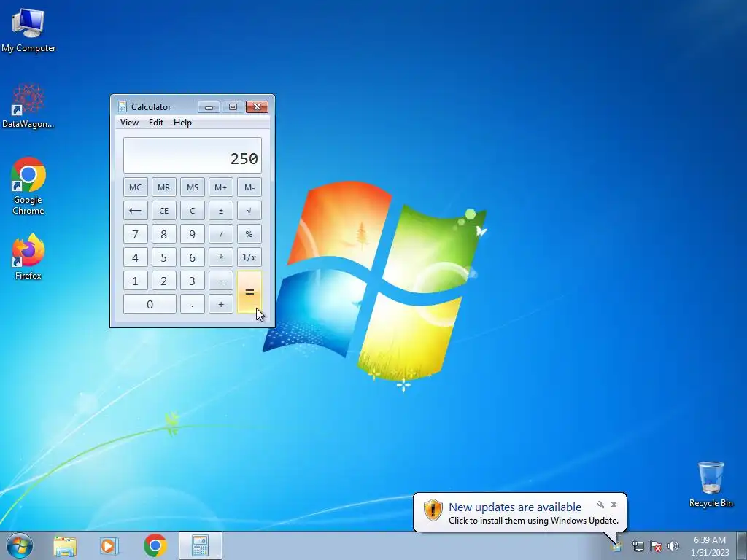Click the number 1 key
The height and width of the screenshot is (560, 747).
click(x=135, y=281)
